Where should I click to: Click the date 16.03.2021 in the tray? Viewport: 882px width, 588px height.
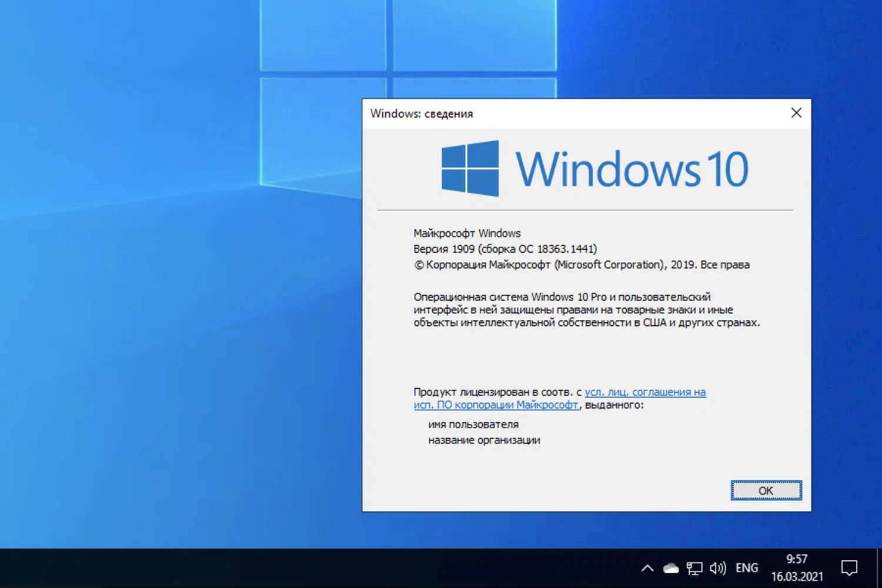pos(797,576)
